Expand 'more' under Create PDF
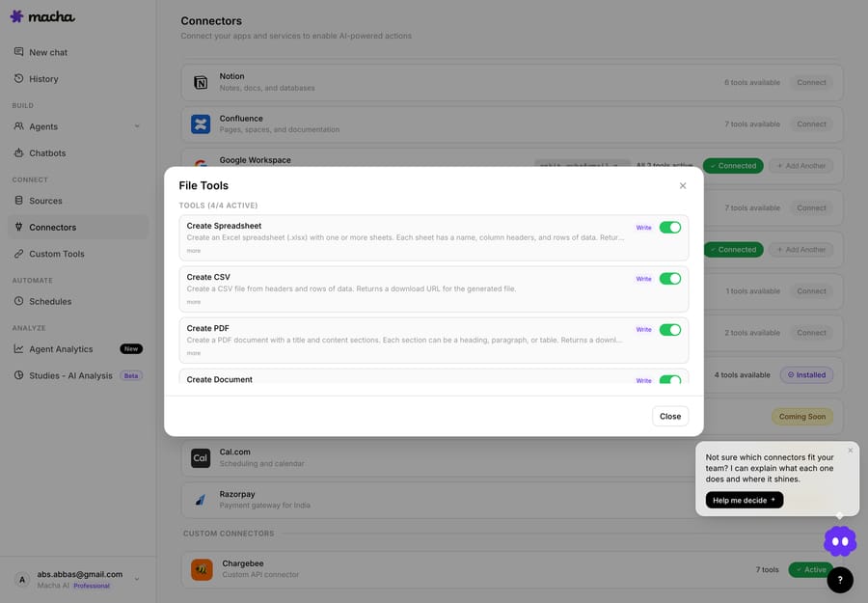Image resolution: width=868 pixels, height=603 pixels. tap(194, 353)
